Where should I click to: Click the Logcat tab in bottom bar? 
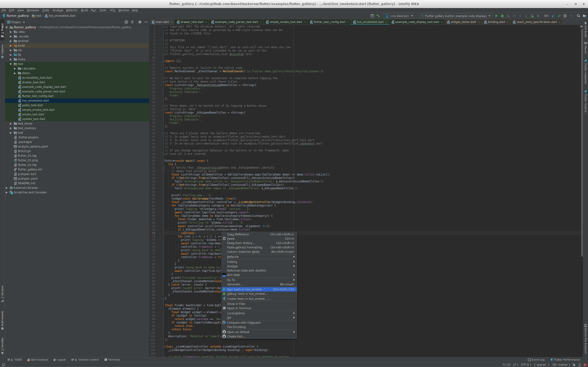[x=61, y=359]
